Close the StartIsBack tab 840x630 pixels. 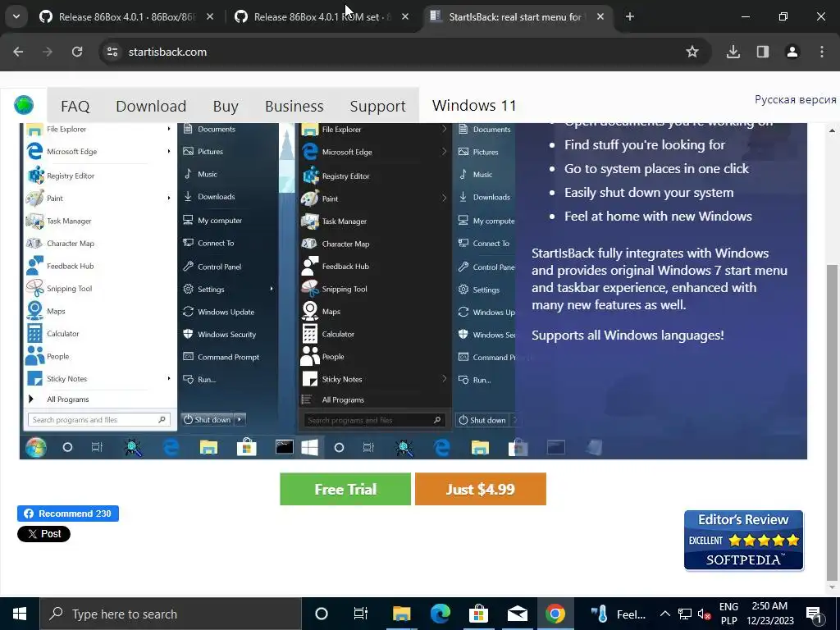tap(600, 16)
